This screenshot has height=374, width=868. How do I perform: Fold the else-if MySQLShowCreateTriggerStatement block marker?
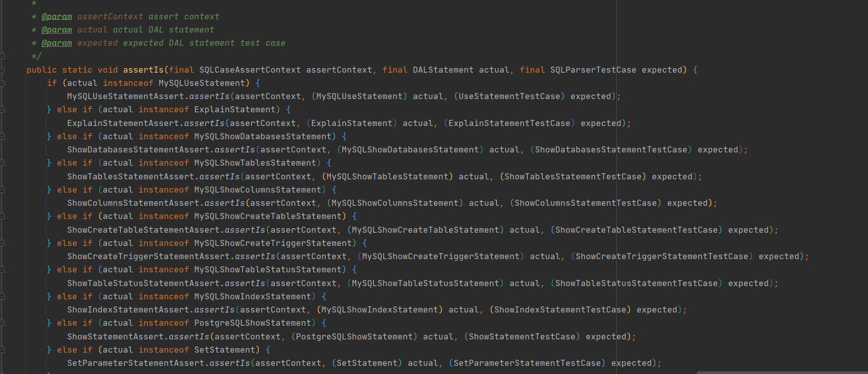[x=2, y=243]
